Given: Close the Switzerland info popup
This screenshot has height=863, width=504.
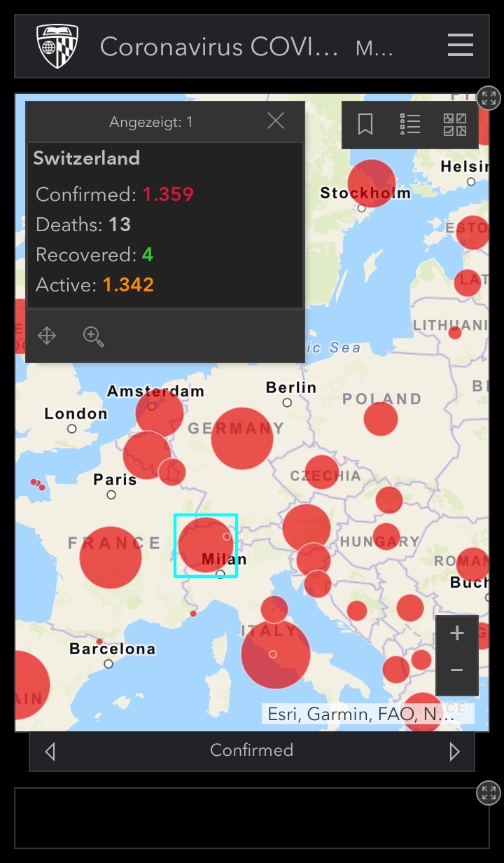Looking at the screenshot, I should click(276, 121).
